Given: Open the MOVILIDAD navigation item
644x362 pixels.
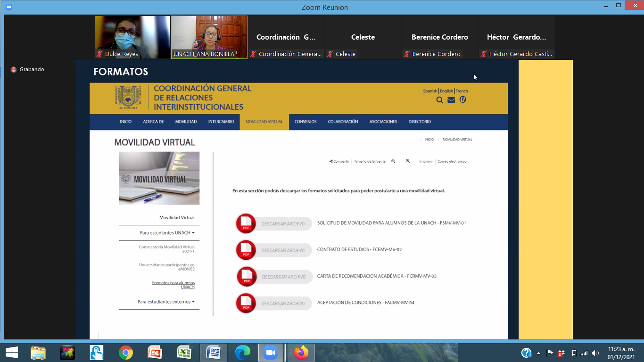Looking at the screenshot, I should pyautogui.click(x=186, y=122).
